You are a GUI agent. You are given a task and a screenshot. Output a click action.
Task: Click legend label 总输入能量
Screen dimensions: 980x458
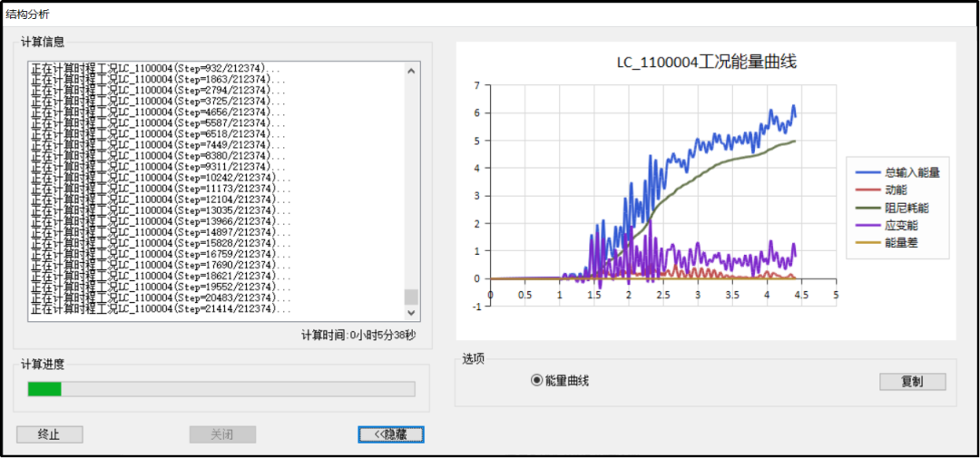click(913, 173)
